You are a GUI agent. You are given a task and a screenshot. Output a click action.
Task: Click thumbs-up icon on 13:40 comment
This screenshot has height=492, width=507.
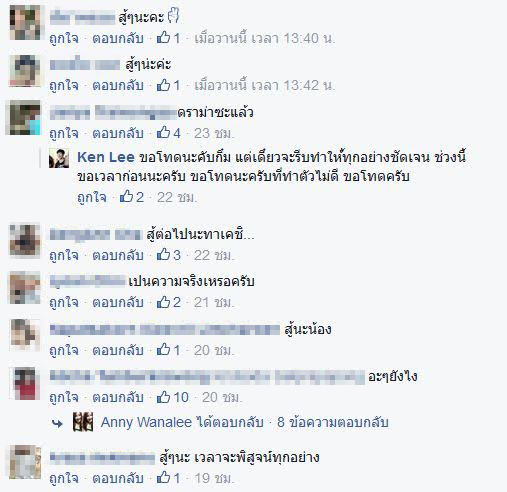point(163,38)
